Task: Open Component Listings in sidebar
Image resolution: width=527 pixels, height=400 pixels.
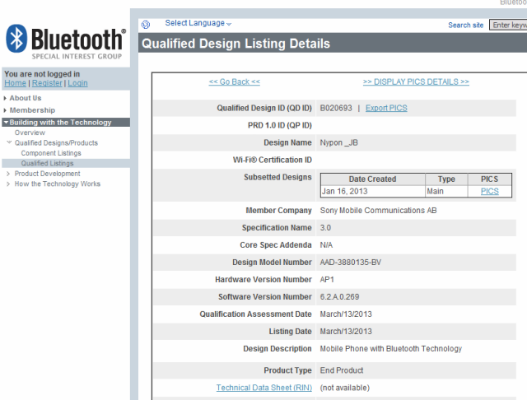Action: point(51,153)
